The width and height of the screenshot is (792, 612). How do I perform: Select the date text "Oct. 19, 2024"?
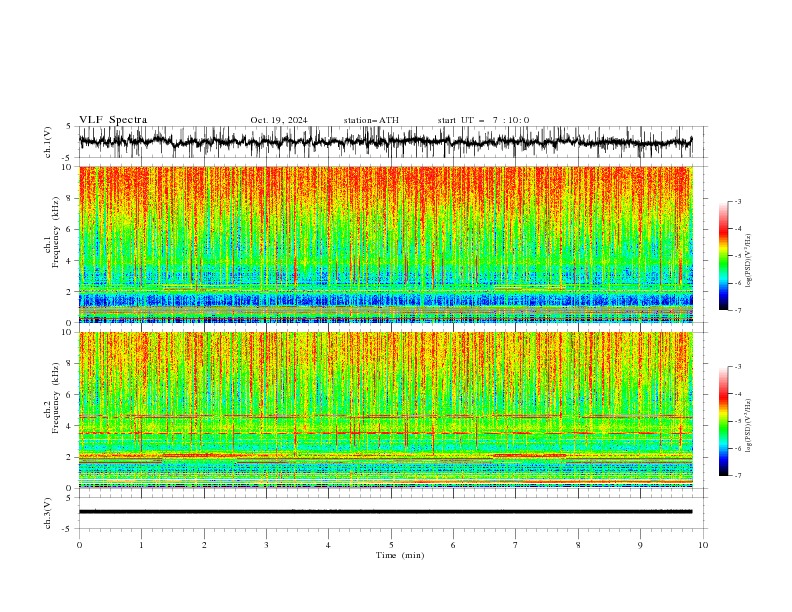[279, 120]
